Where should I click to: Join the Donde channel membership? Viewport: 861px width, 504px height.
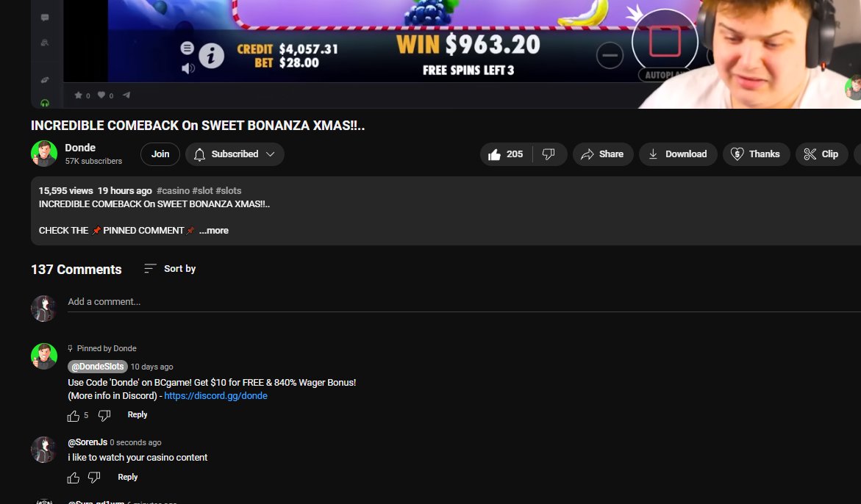[160, 154]
